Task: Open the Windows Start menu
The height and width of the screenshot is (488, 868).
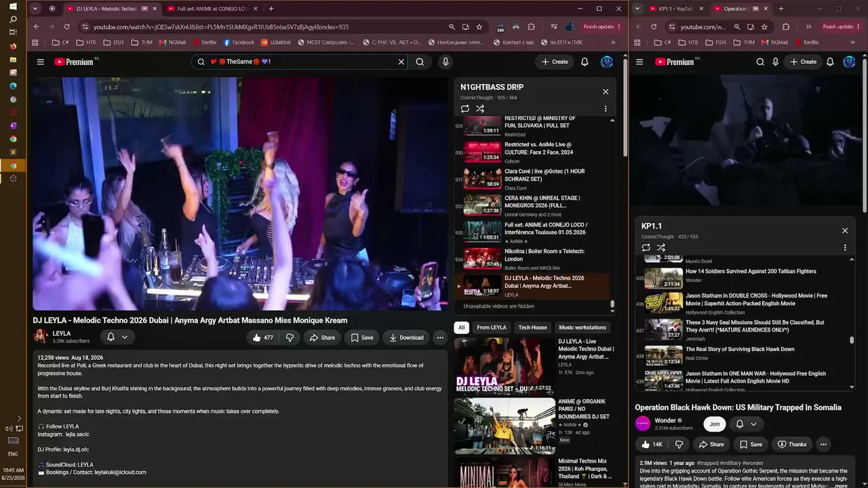Action: [13, 7]
